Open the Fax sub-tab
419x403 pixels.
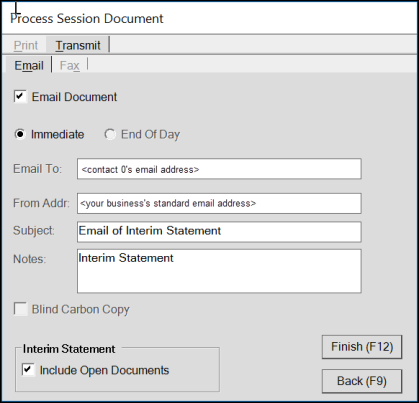(70, 65)
